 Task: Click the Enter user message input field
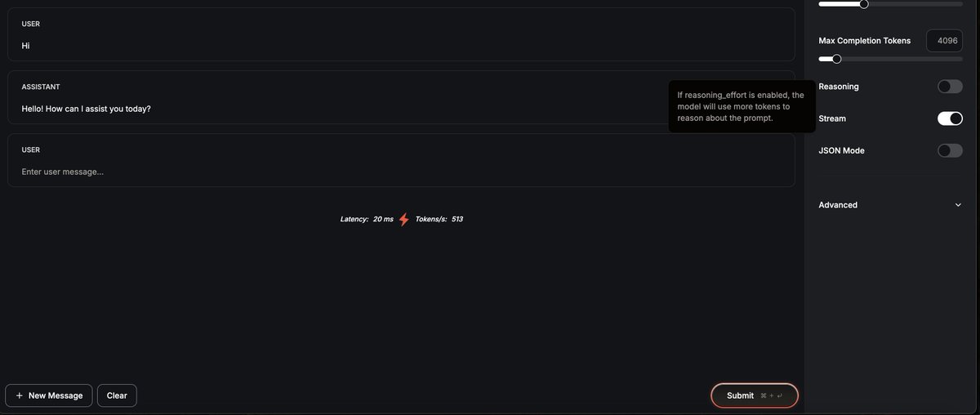click(x=401, y=172)
